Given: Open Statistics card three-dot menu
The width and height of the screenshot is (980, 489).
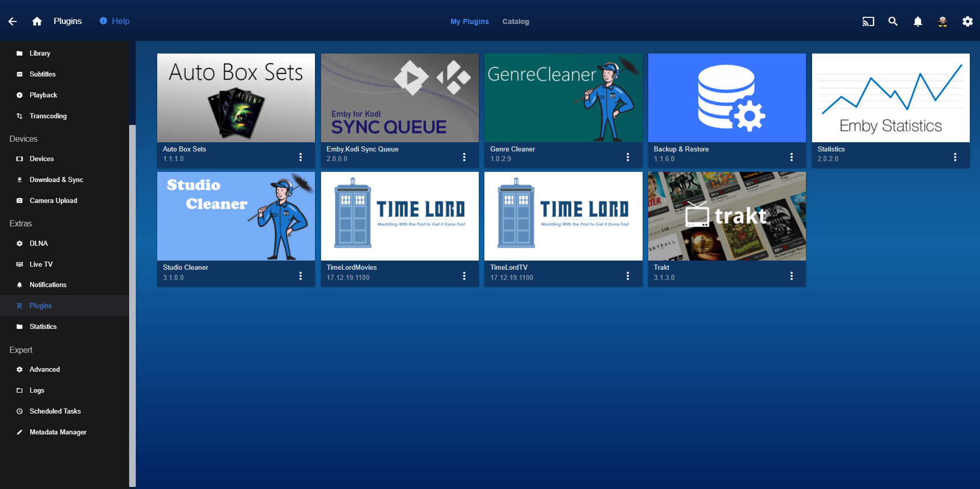Looking at the screenshot, I should click(955, 157).
